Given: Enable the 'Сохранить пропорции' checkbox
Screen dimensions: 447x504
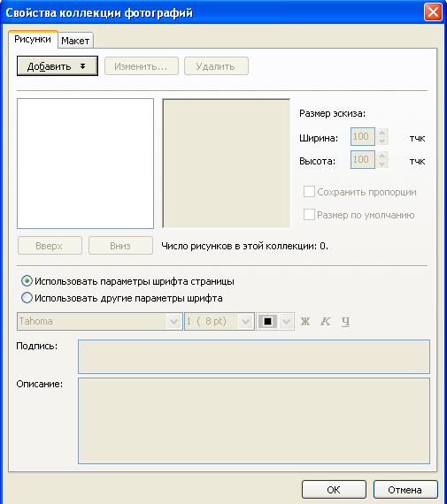Looking at the screenshot, I should pyautogui.click(x=309, y=192).
